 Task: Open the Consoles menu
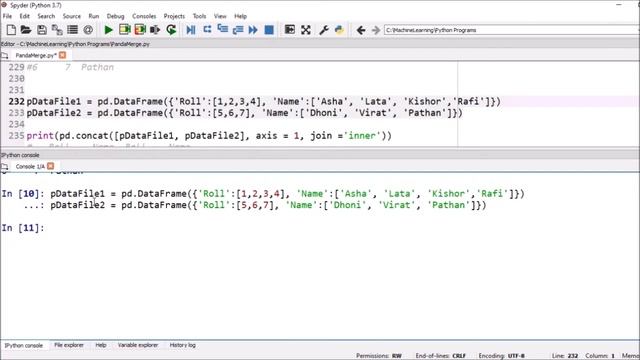click(144, 16)
